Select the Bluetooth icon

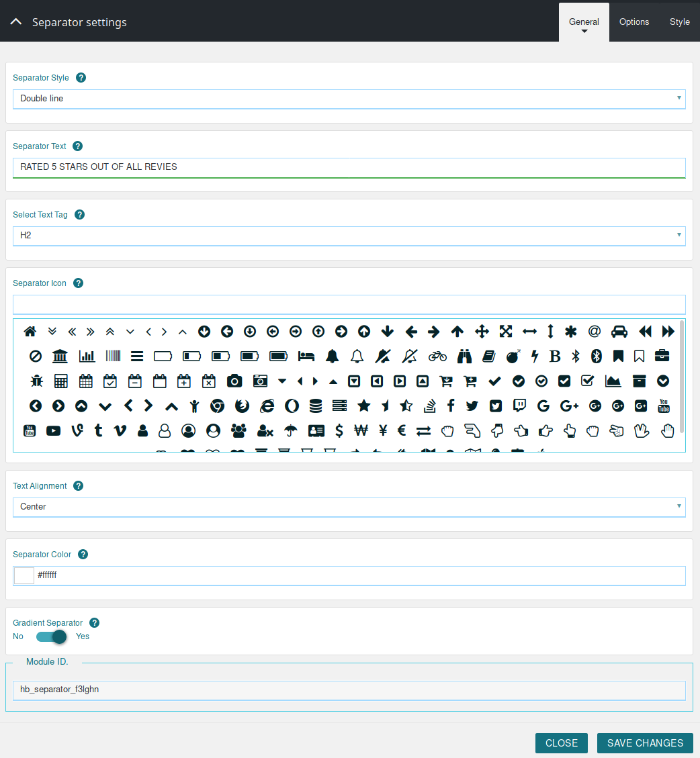tap(575, 356)
